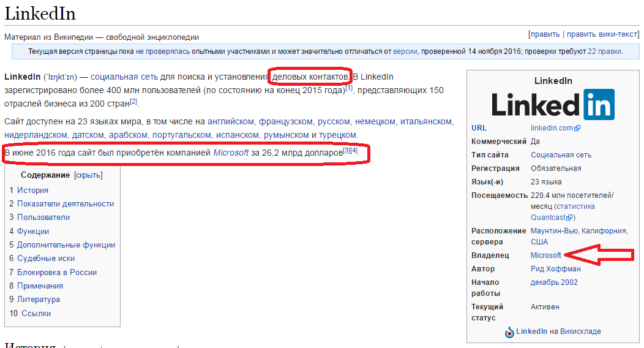The width and height of the screenshot is (644, 348).
Task: Open 'LinkedIn на Викискладе' link
Action: point(558,331)
